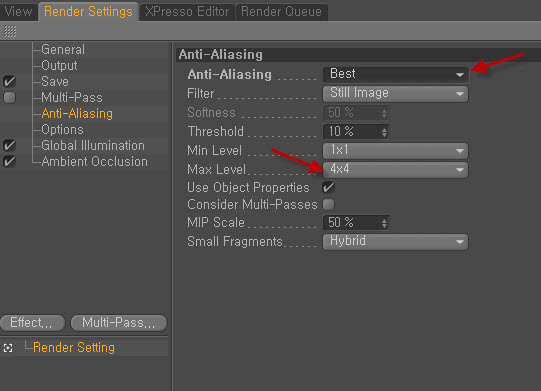Toggle the Ambient Occlusion checkbox
This screenshot has width=541, height=391.
click(9, 161)
